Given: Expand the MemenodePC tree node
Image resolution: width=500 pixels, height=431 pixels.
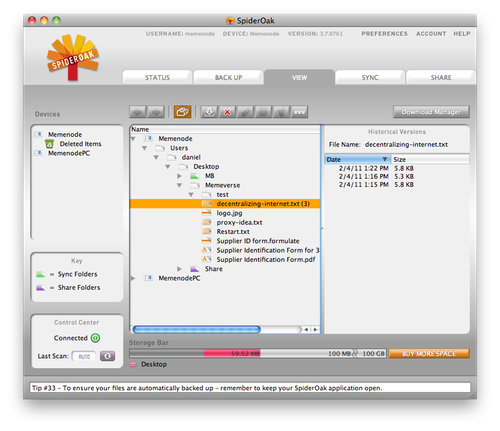Looking at the screenshot, I should click(x=133, y=278).
